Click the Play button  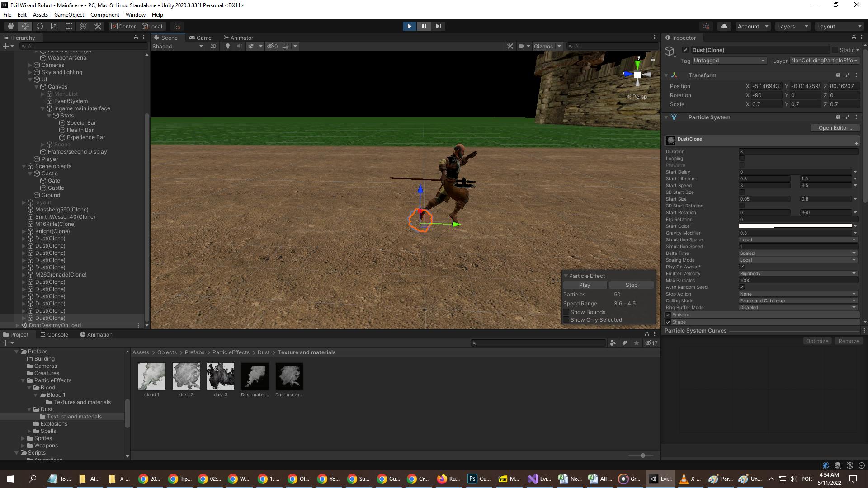click(409, 26)
